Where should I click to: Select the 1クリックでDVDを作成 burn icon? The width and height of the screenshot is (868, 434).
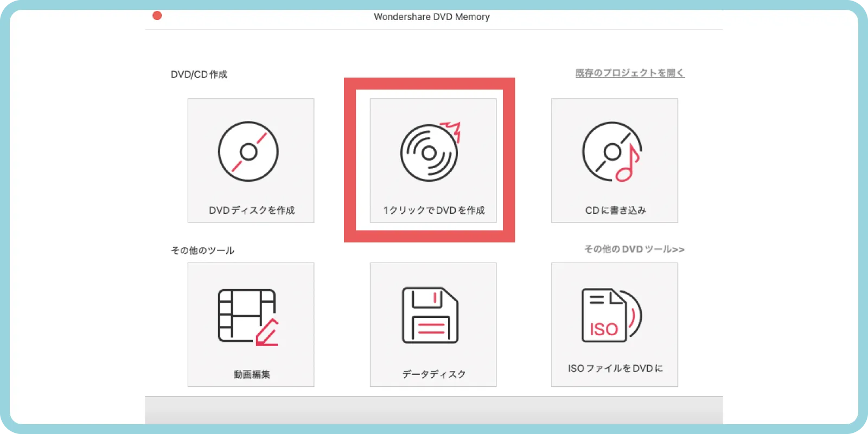(x=431, y=151)
